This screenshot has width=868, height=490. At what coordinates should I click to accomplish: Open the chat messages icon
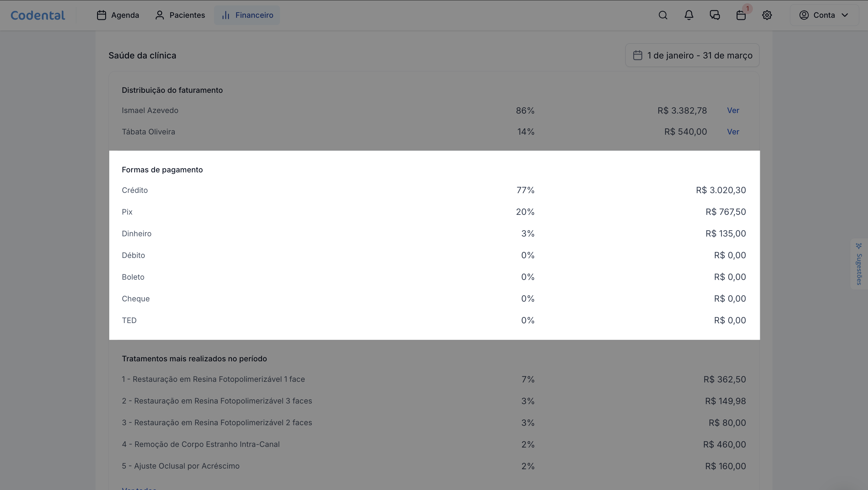click(x=715, y=15)
